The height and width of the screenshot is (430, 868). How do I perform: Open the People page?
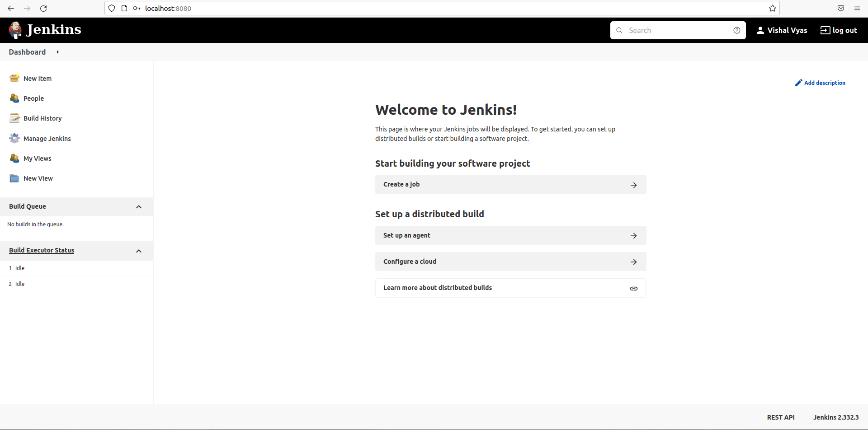tap(33, 98)
